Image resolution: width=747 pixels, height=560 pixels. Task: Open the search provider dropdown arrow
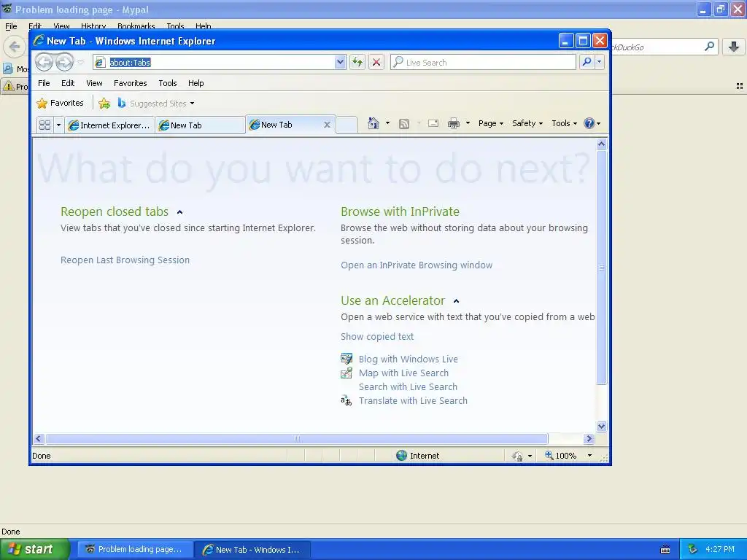[x=600, y=62]
